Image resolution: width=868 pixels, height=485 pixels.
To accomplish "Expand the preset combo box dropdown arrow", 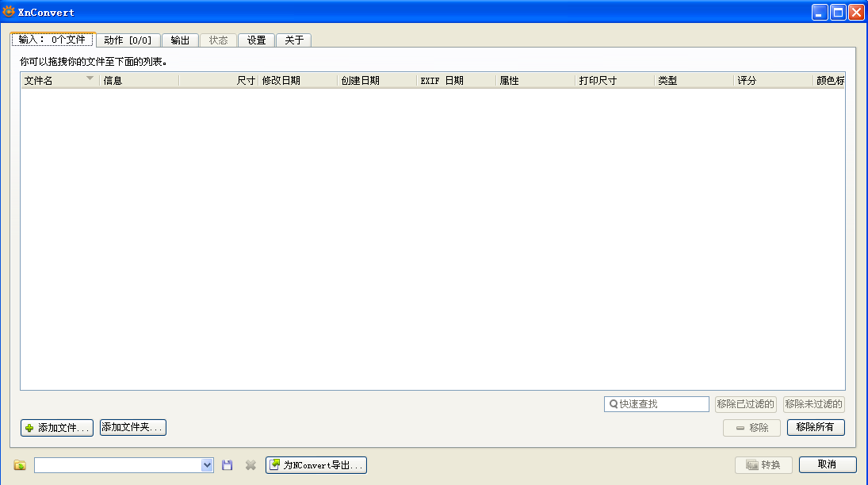I will pos(207,465).
